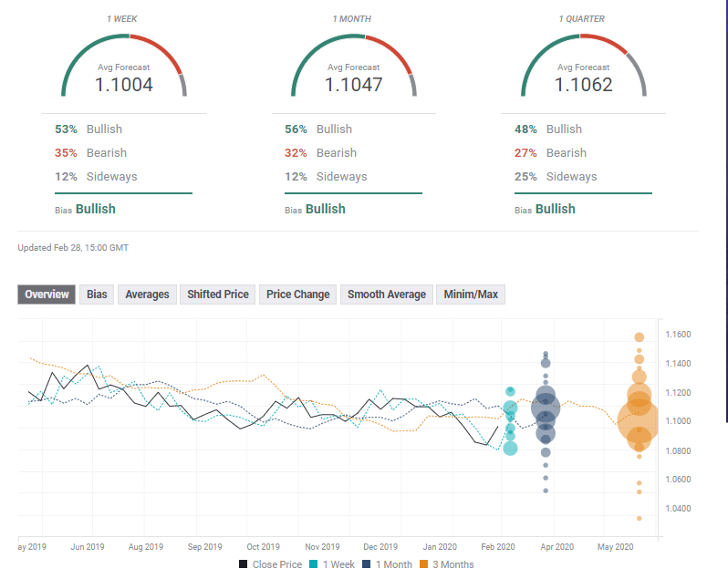Switch to the Bias tab

click(x=97, y=295)
